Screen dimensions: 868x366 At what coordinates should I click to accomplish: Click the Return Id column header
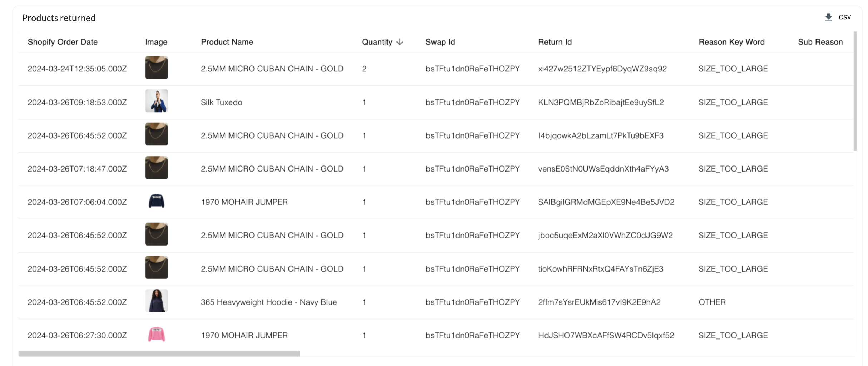555,42
